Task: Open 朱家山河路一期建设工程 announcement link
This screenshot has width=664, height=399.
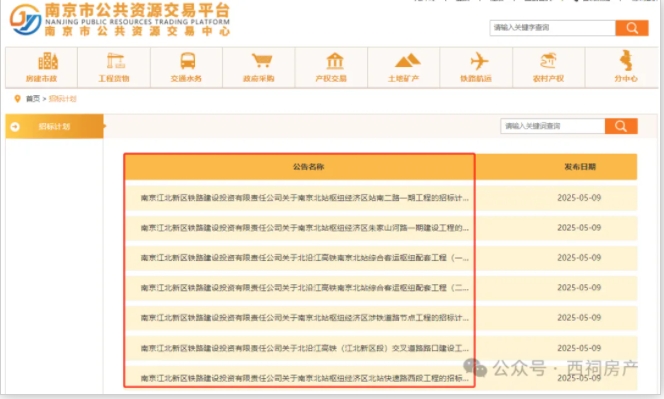Action: pyautogui.click(x=304, y=228)
